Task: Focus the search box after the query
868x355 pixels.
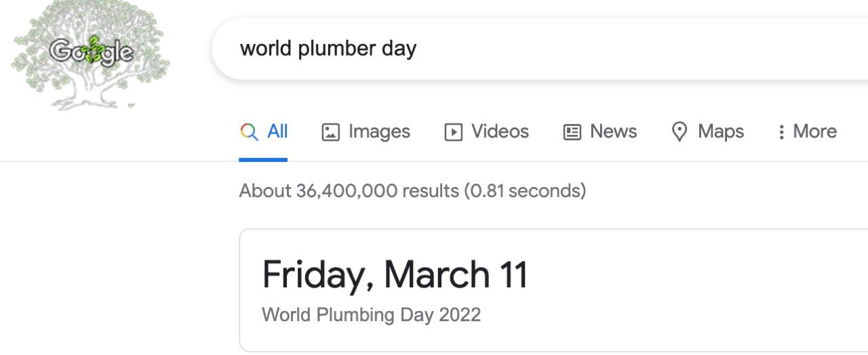Action: (637, 49)
